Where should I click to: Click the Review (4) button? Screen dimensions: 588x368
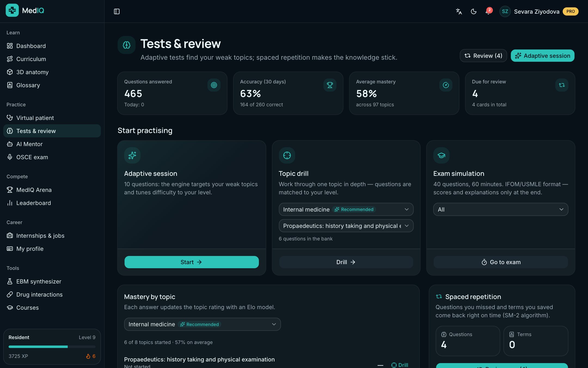[483, 56]
